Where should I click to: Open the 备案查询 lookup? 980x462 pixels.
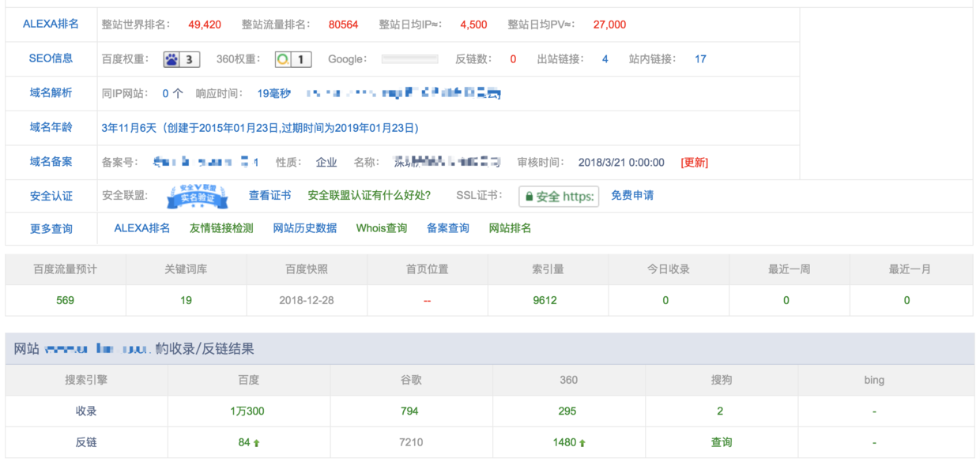coord(447,229)
